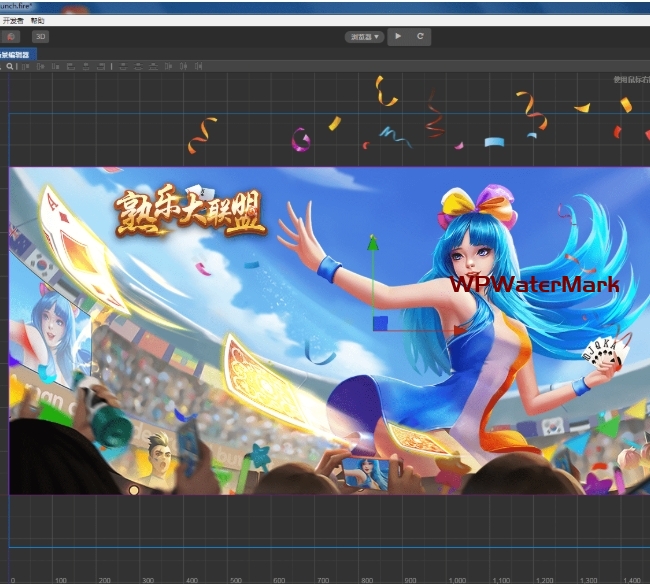650x584 pixels.
Task: Open the 帮助 menu
Action: click(37, 21)
